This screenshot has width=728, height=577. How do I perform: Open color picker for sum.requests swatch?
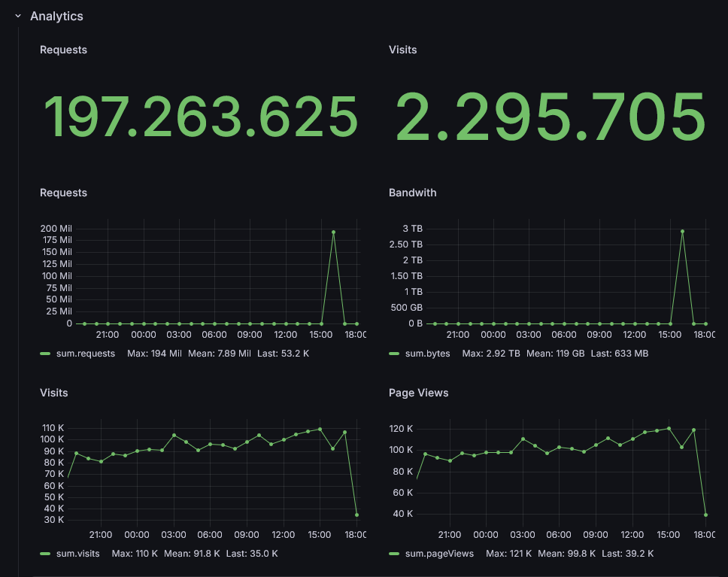[x=45, y=354]
